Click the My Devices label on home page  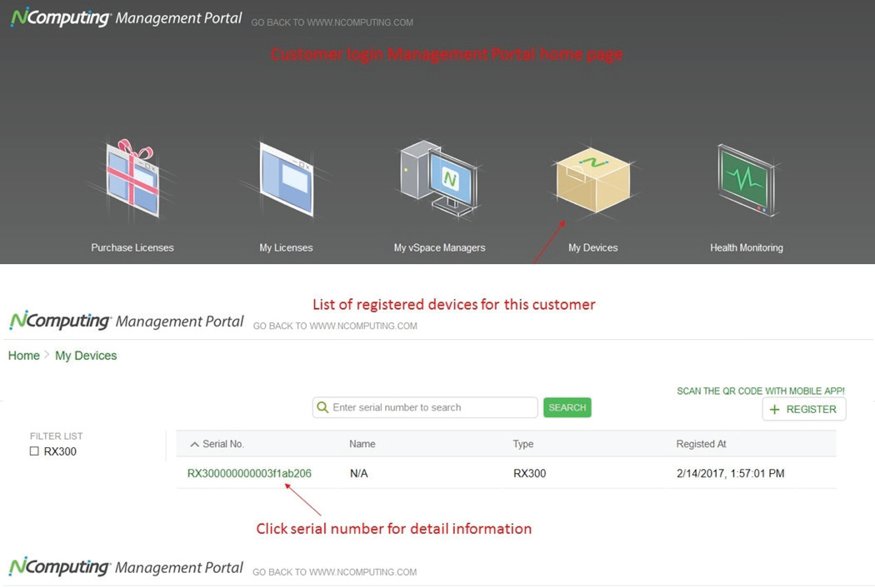pos(593,247)
